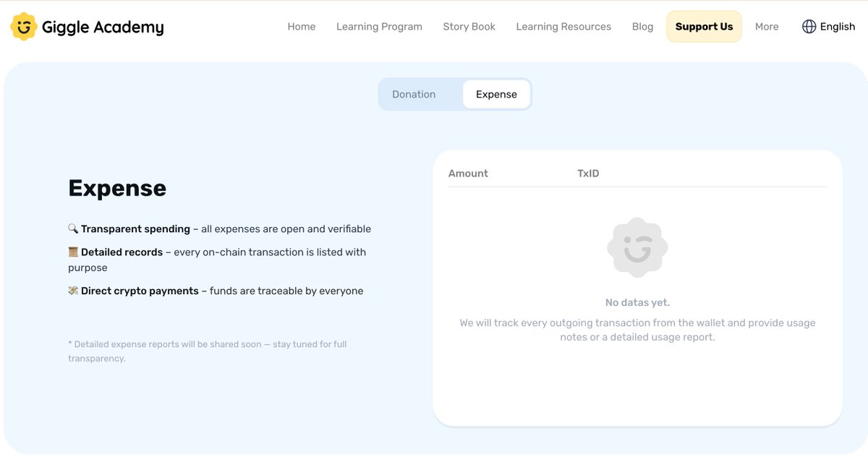868x457 pixels.
Task: Click the outgoing transaction tracking note
Action: (637, 330)
